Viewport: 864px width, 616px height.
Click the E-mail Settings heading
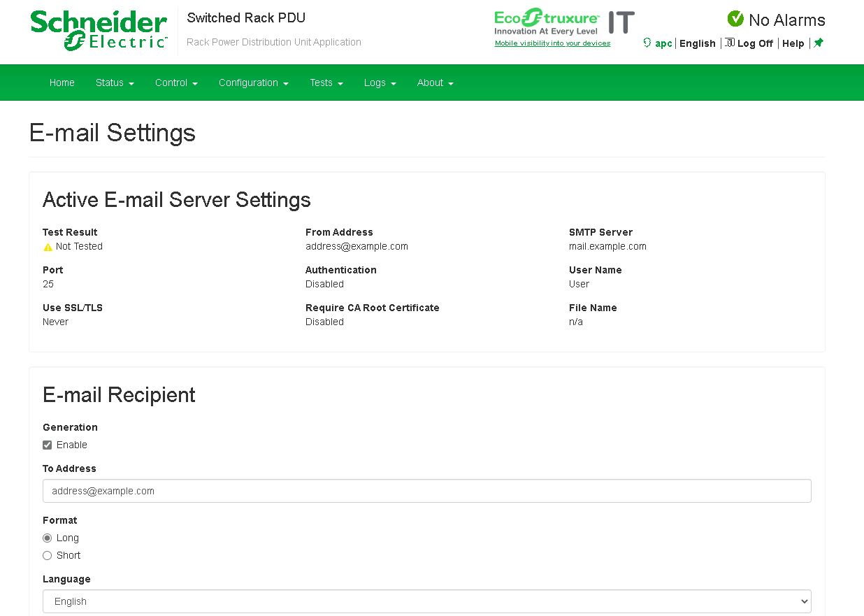coord(113,133)
